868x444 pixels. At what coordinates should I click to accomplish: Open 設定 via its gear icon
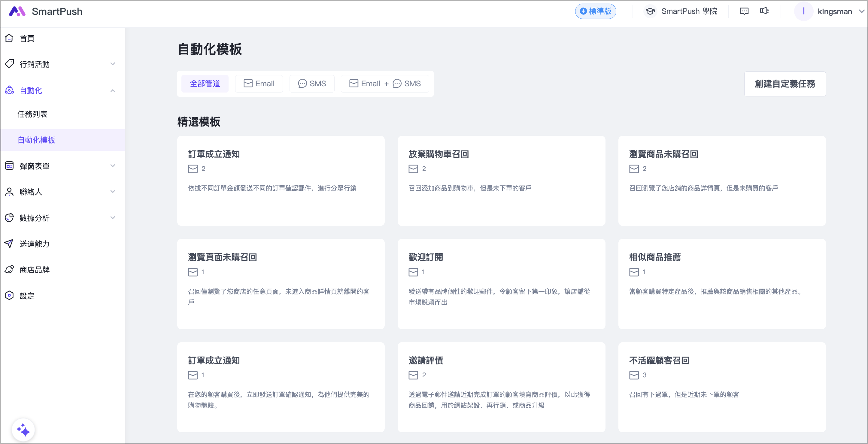click(x=9, y=296)
